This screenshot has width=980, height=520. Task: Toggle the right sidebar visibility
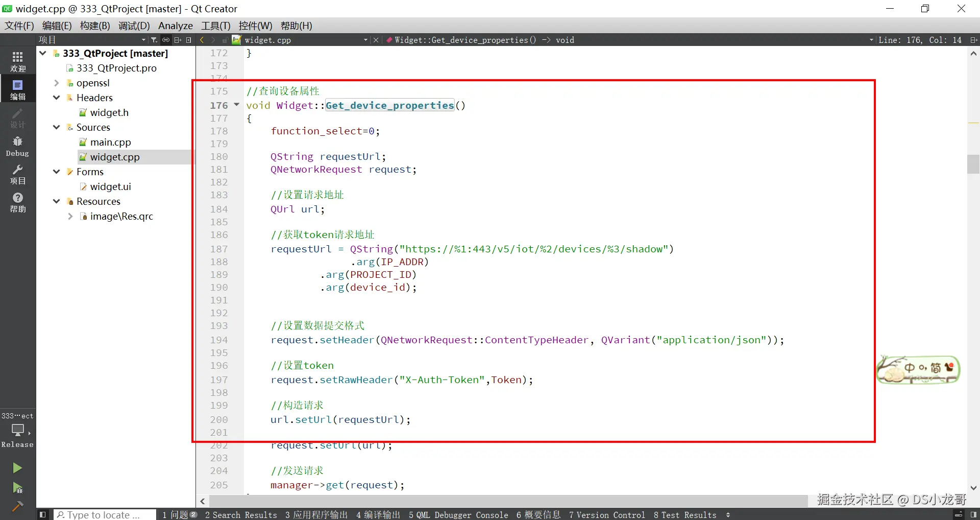tap(974, 514)
